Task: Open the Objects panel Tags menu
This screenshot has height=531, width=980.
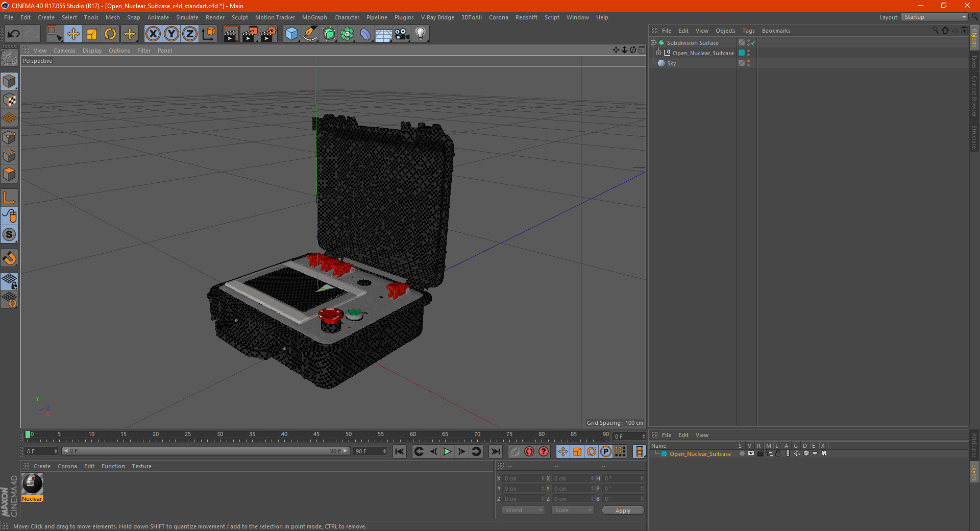Action: click(748, 31)
